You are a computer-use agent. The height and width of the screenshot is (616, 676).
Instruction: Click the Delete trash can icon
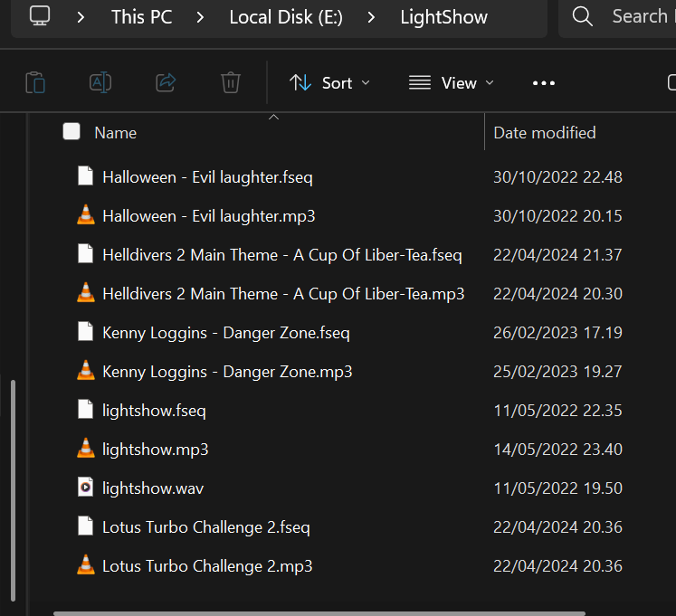point(231,83)
